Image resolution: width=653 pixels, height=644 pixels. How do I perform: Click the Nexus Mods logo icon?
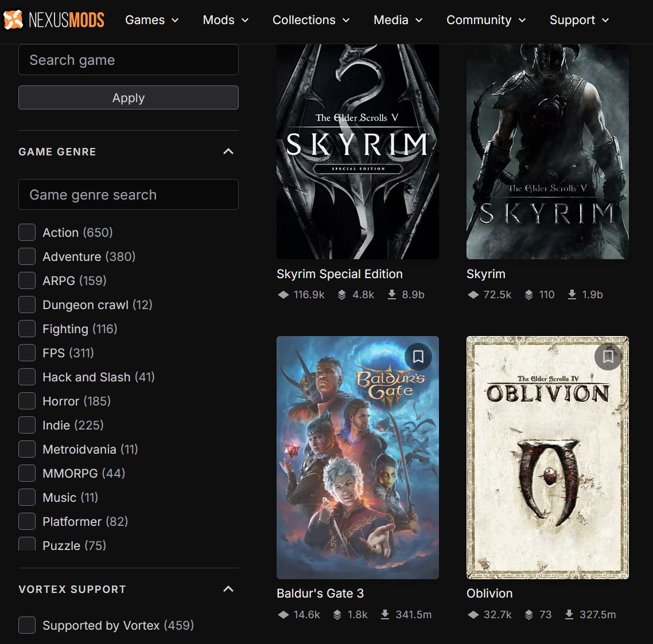[x=13, y=19]
